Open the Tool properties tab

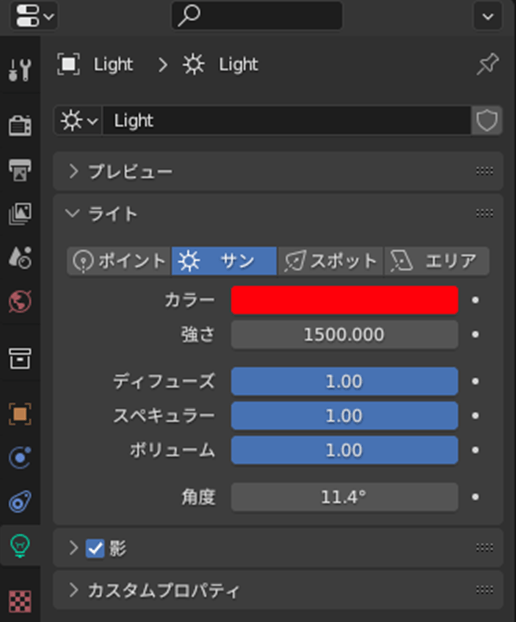click(x=20, y=70)
